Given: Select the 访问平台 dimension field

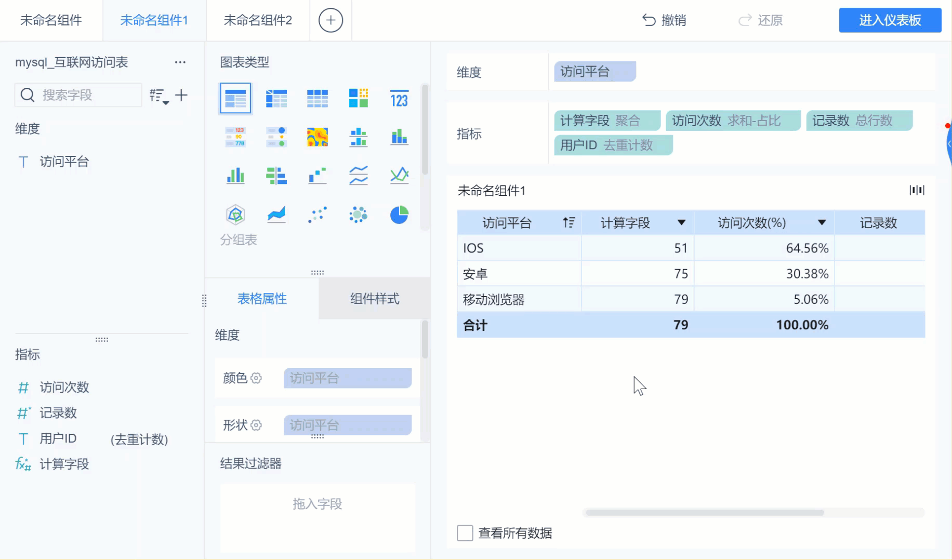Looking at the screenshot, I should 64,162.
